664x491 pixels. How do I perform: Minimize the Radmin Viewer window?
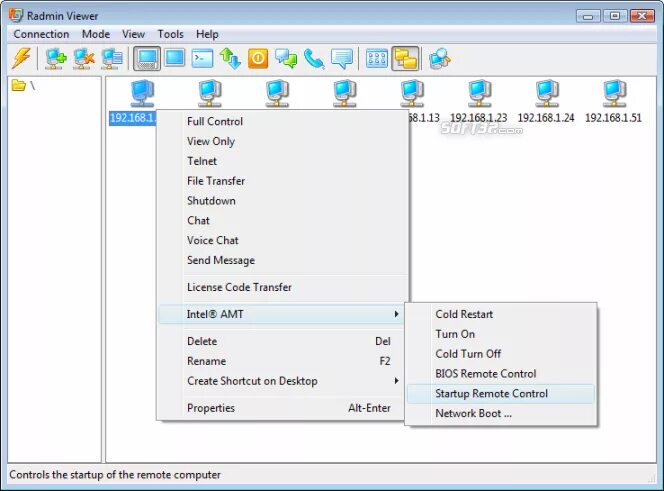tap(588, 16)
